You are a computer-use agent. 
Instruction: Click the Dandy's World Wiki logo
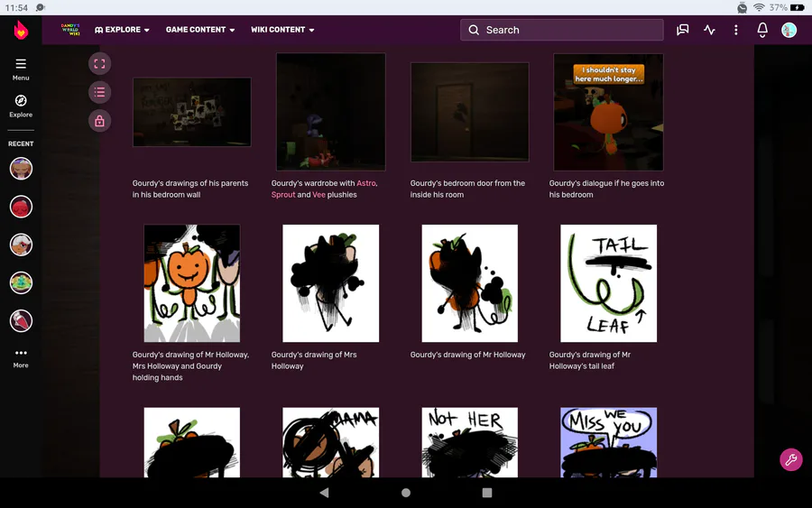[x=70, y=30]
